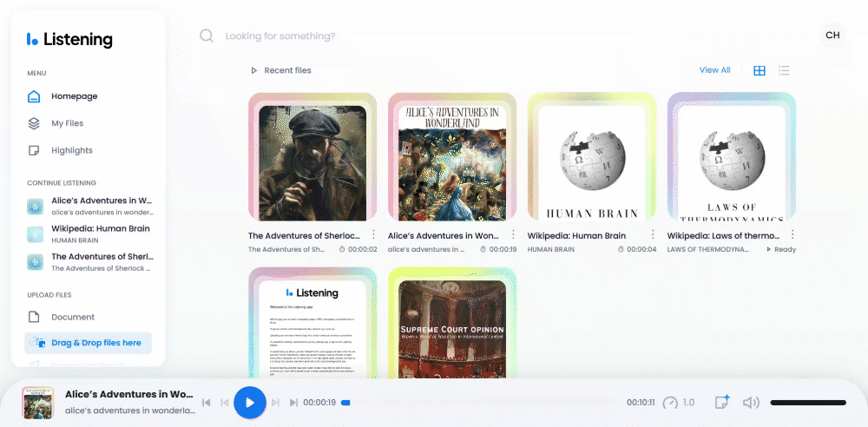Viewport: 868px width, 427px height.
Task: Open the playback speed 1.0 control
Action: [679, 403]
